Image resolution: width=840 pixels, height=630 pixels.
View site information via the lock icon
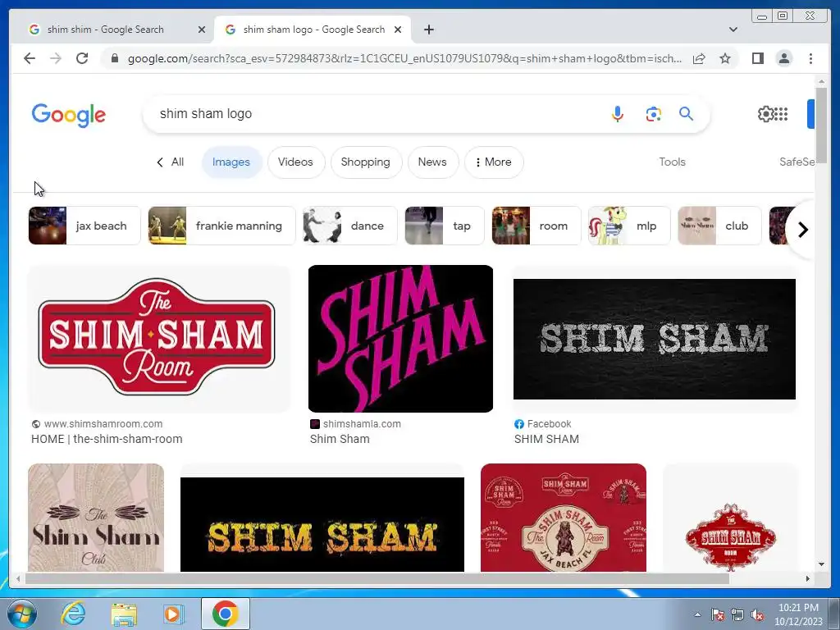click(x=114, y=58)
